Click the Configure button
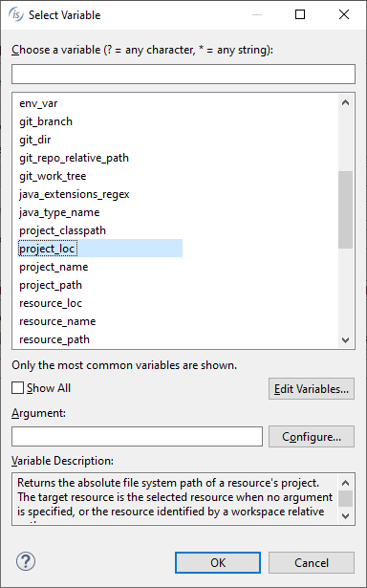 [312, 437]
